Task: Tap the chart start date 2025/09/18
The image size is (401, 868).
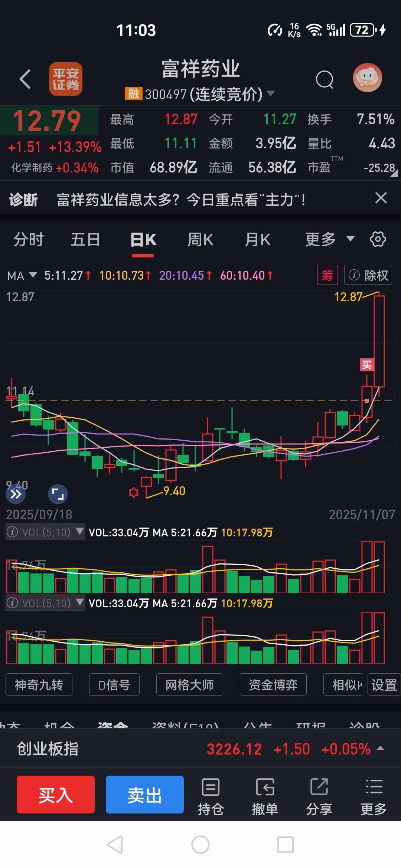Action: [39, 514]
